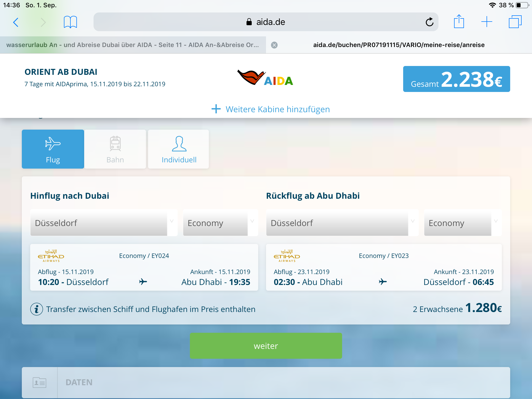Reload the aida.de page
The image size is (532, 399).
429,22
